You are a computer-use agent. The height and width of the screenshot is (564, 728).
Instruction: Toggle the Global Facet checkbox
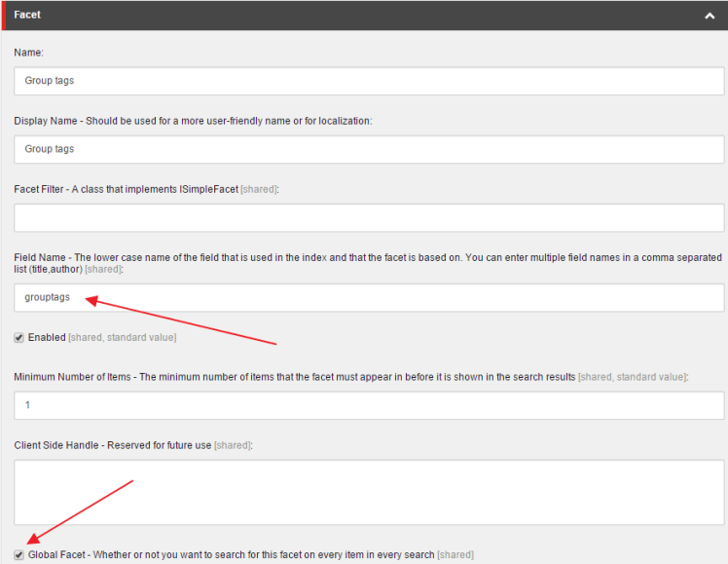point(19,554)
